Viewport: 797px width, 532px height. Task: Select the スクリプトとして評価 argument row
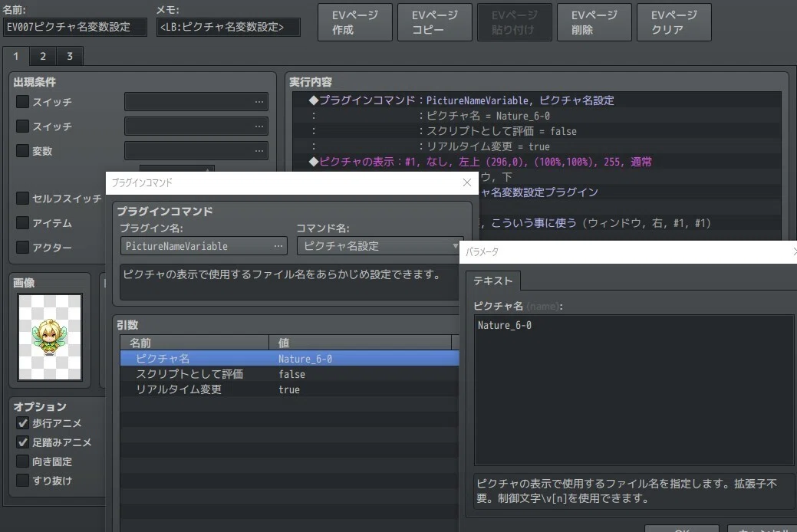[290, 374]
